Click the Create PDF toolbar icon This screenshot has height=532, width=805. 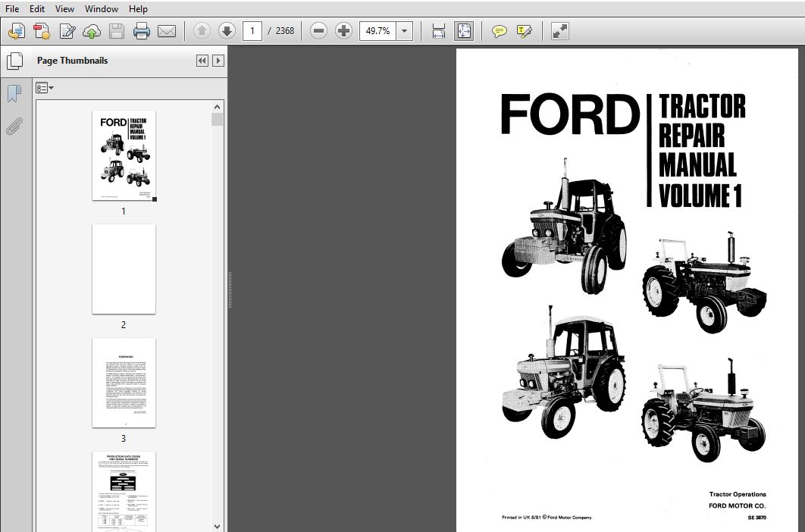(42, 31)
